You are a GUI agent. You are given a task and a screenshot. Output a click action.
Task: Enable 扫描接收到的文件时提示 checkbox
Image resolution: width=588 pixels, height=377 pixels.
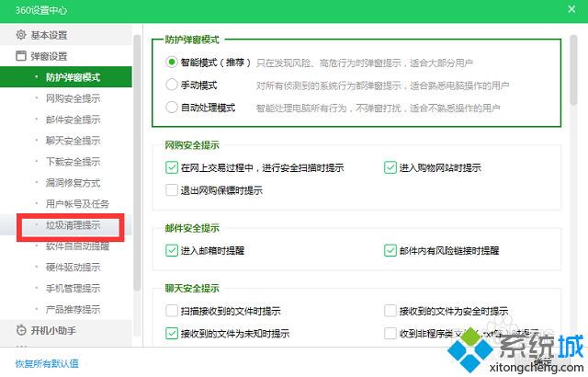click(171, 311)
